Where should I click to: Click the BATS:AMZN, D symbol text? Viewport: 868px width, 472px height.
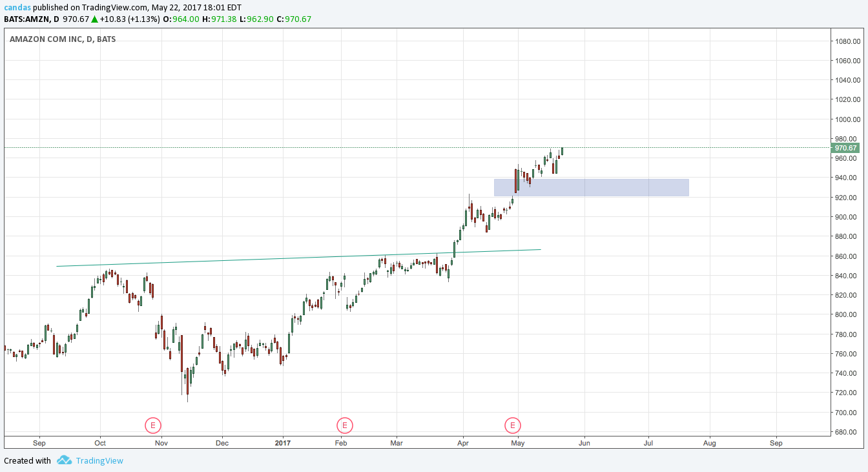point(32,19)
